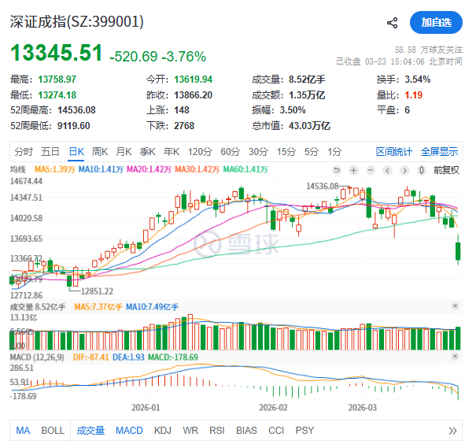Image resolution: width=476 pixels, height=448 pixels.
Task: Click the 量比 value 1.19
Action: tap(414, 95)
